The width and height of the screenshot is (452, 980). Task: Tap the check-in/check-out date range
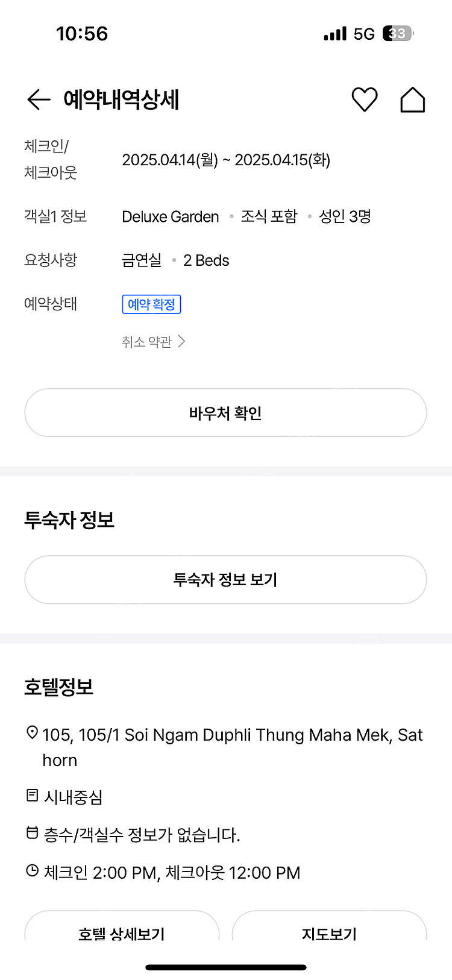click(226, 160)
